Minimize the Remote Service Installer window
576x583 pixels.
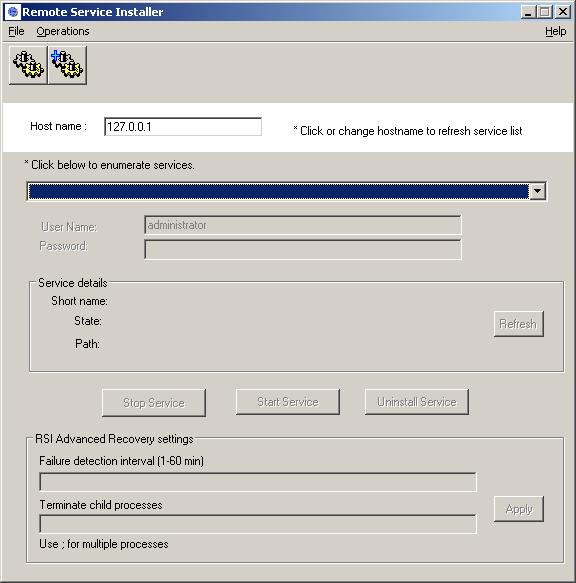[527, 12]
